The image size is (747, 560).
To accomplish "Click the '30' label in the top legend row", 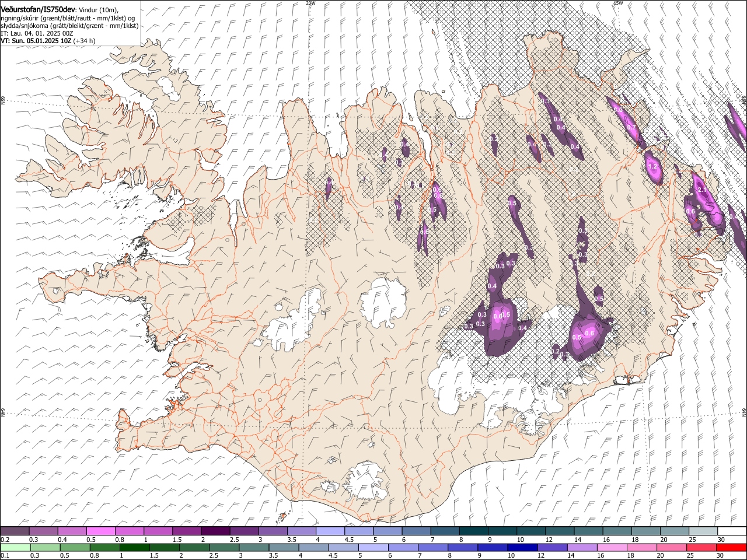I will pos(721,540).
